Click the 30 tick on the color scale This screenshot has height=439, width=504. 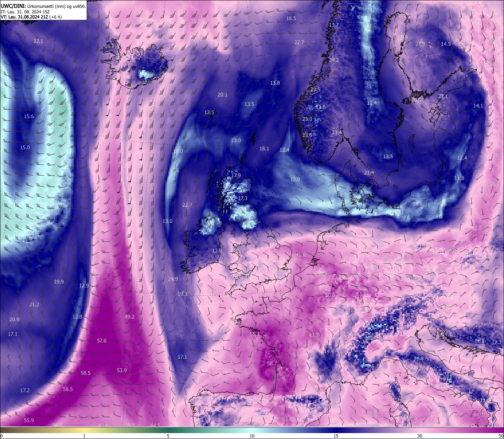coord(420,436)
